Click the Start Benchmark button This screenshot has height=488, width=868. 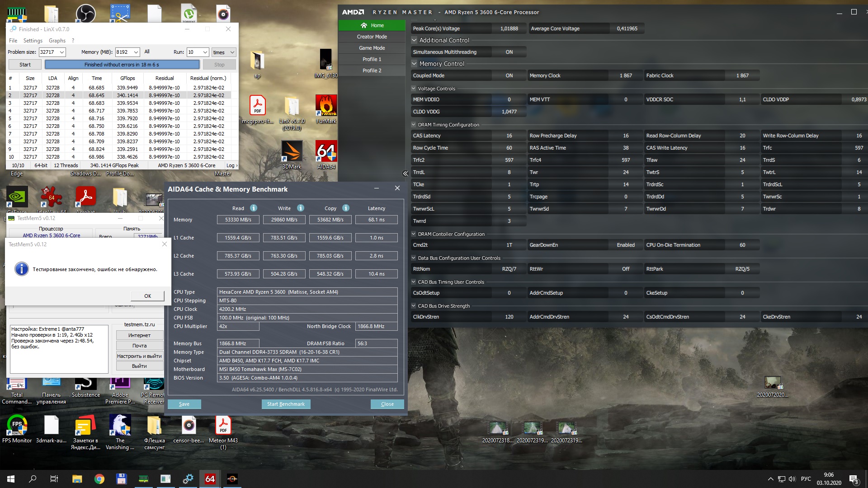tap(286, 404)
